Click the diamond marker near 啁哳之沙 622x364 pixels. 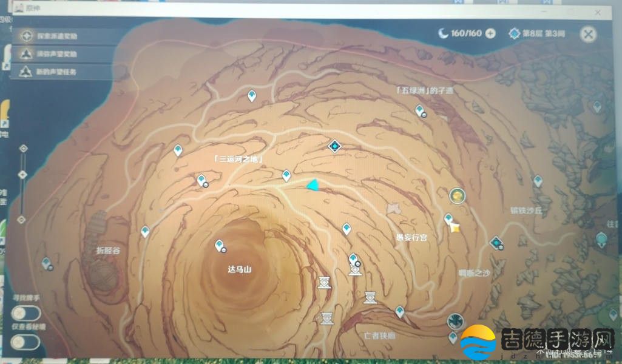(x=498, y=243)
